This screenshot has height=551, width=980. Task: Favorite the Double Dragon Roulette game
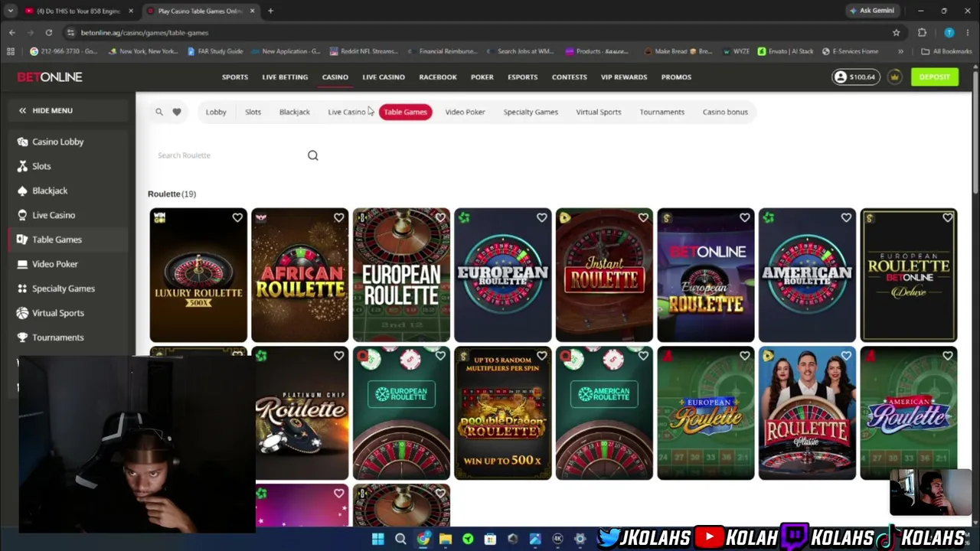point(541,356)
